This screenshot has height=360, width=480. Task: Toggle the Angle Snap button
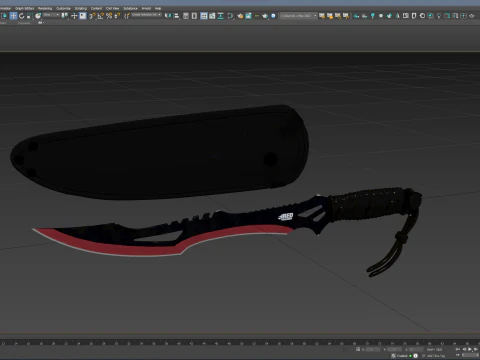click(x=101, y=16)
